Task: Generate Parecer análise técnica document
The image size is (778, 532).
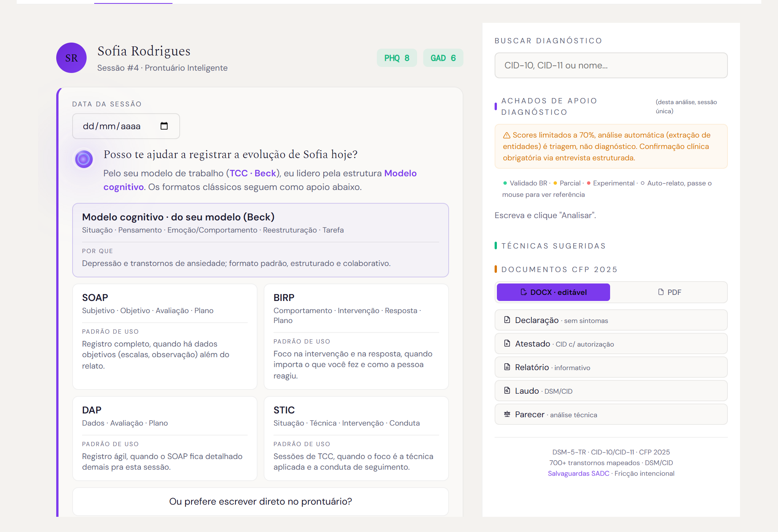Action: [x=611, y=414]
